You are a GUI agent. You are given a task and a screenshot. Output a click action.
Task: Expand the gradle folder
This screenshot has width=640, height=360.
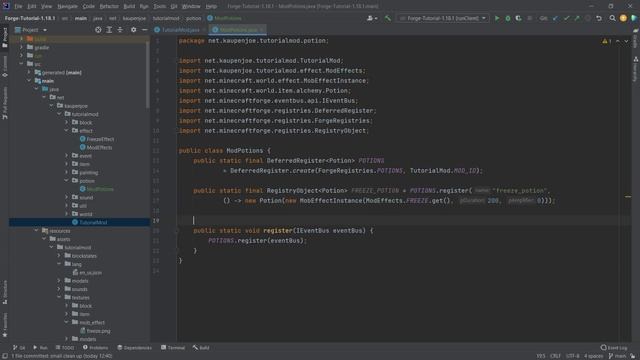pos(22,47)
